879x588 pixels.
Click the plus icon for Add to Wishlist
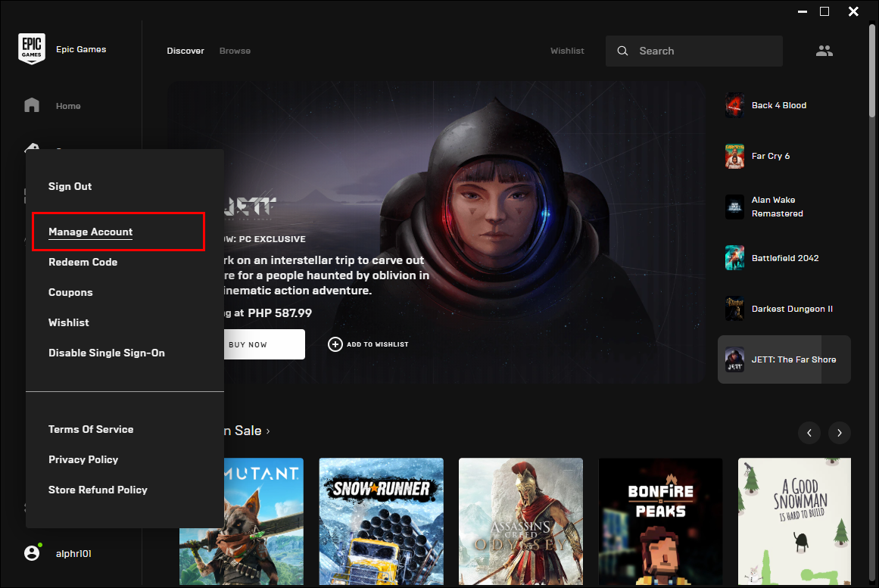tap(335, 344)
